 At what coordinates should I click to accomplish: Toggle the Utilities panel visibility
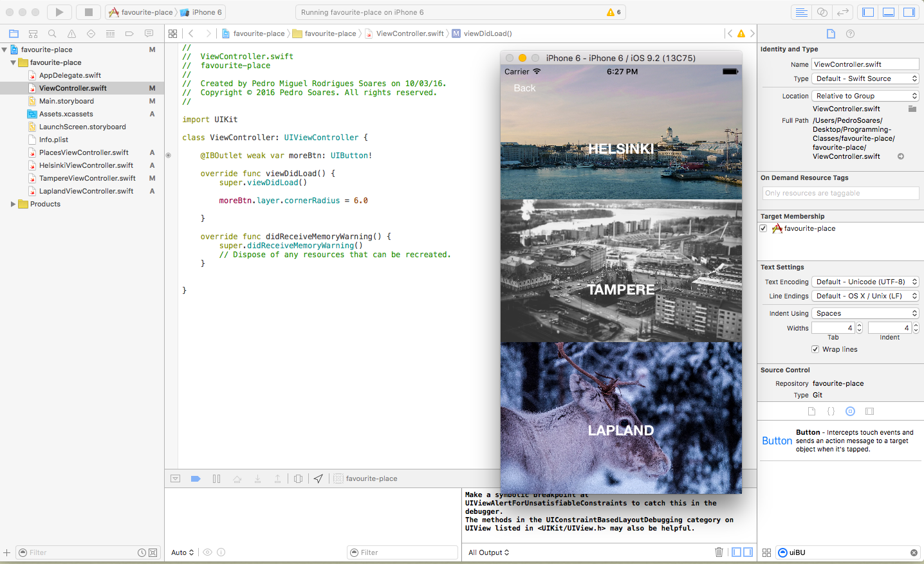point(909,12)
